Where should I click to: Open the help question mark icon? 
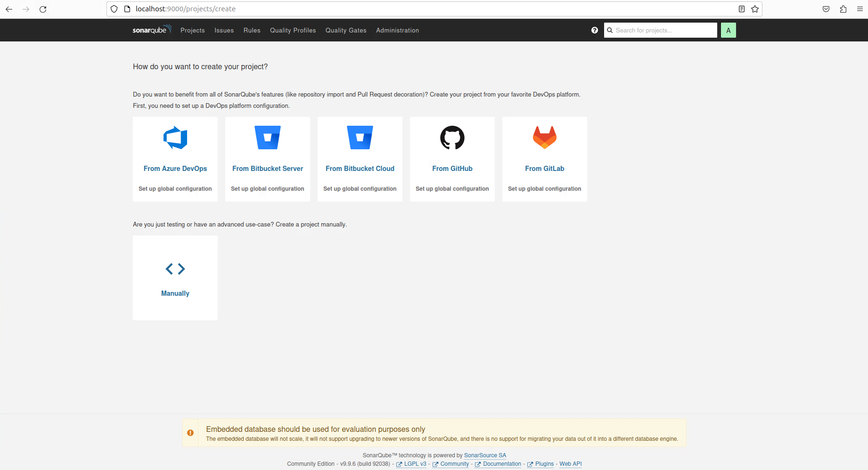(x=595, y=30)
